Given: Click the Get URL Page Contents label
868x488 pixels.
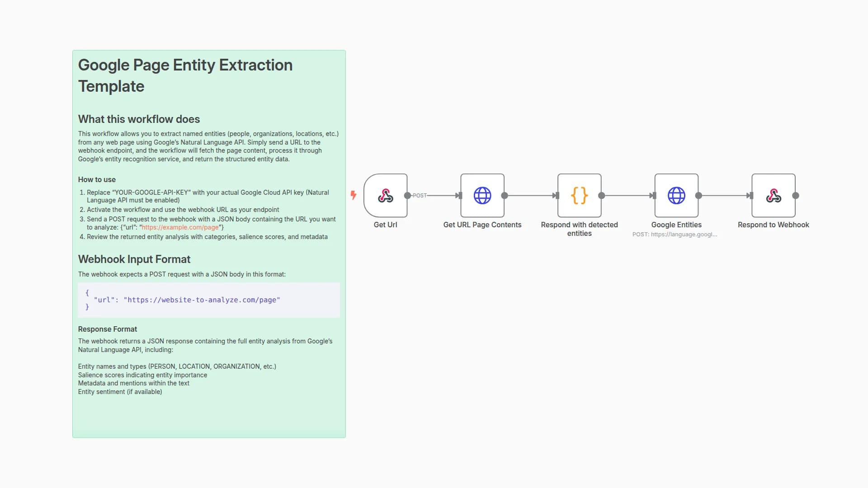Looking at the screenshot, I should pyautogui.click(x=482, y=225).
